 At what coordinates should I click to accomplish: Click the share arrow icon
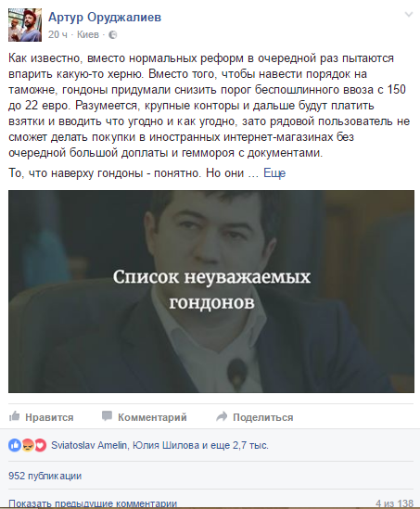tap(222, 416)
